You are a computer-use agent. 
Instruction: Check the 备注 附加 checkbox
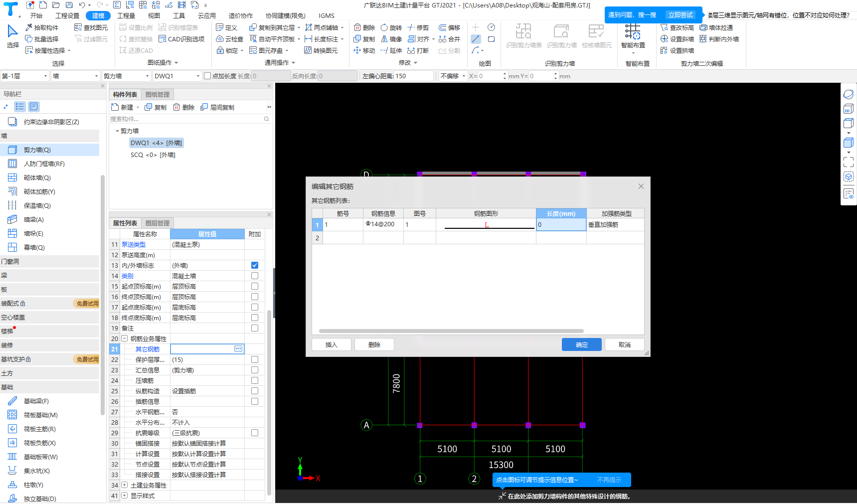pyautogui.click(x=255, y=328)
